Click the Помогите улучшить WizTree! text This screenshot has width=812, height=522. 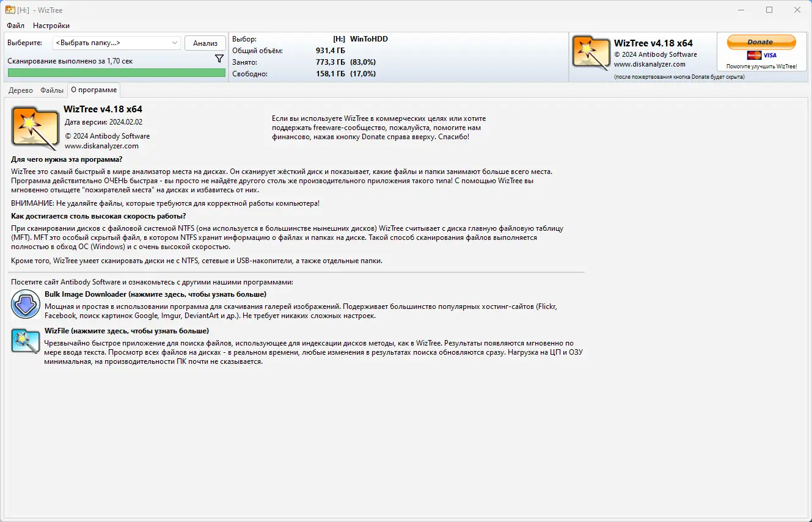coord(761,66)
